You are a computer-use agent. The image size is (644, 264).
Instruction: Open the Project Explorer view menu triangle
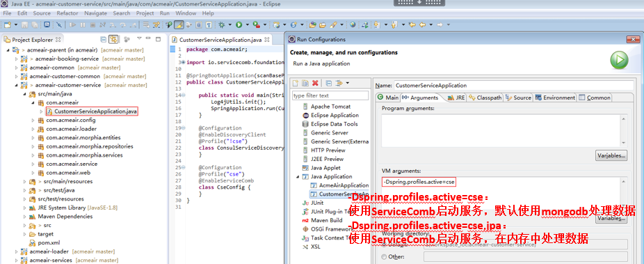[x=139, y=38]
